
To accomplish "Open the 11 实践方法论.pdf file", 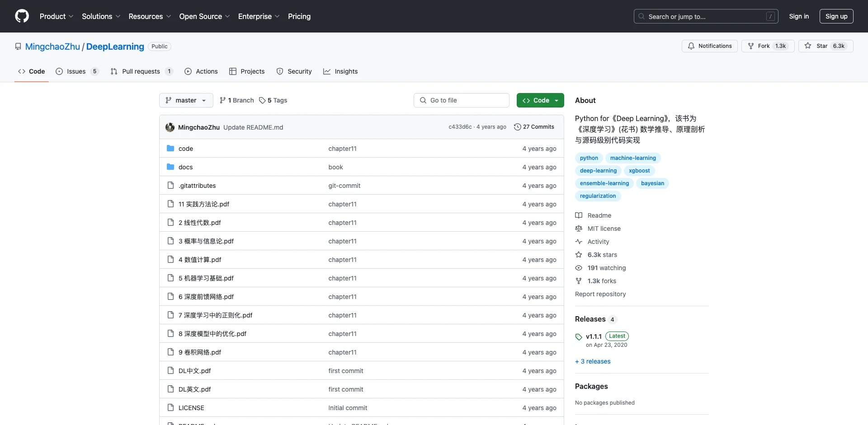I will pyautogui.click(x=204, y=204).
